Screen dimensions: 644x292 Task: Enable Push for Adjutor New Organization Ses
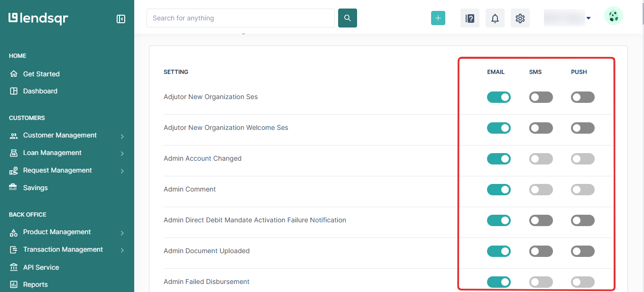[583, 97]
